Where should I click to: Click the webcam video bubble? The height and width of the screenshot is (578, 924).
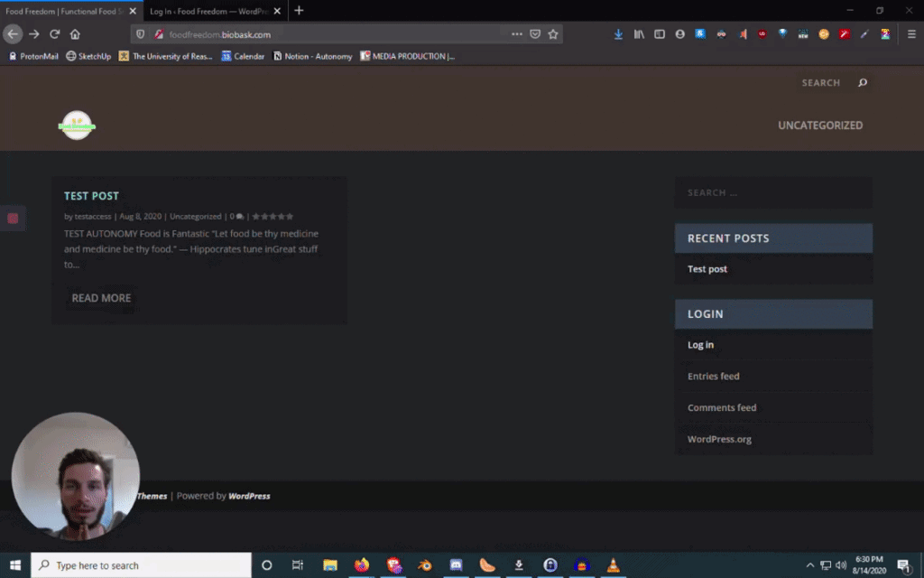[x=76, y=477]
